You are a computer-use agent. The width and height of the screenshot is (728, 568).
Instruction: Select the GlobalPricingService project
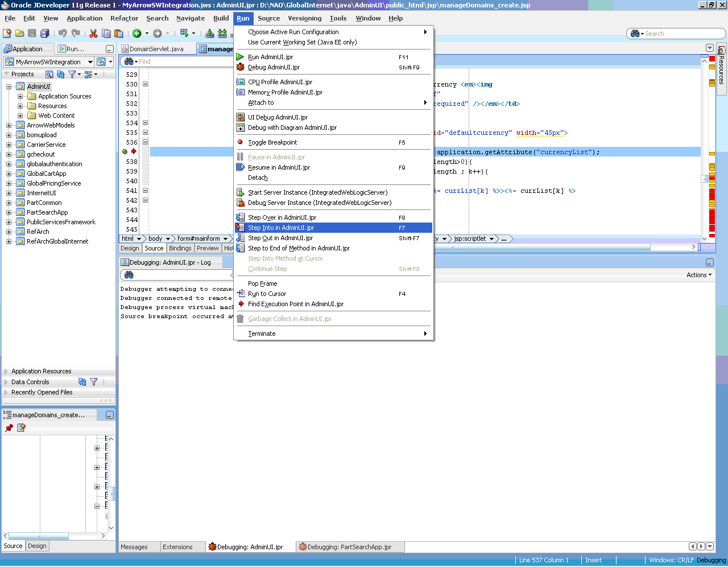click(53, 183)
